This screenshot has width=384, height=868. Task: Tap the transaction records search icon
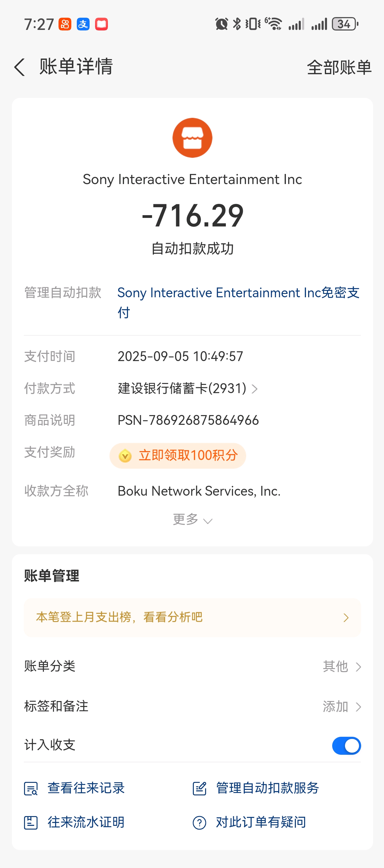[x=30, y=788]
